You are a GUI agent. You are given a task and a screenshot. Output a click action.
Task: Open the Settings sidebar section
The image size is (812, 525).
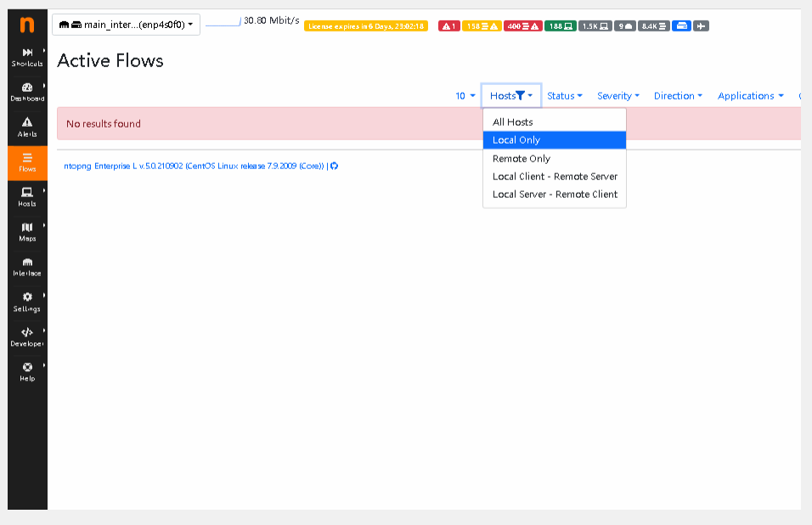point(27,302)
